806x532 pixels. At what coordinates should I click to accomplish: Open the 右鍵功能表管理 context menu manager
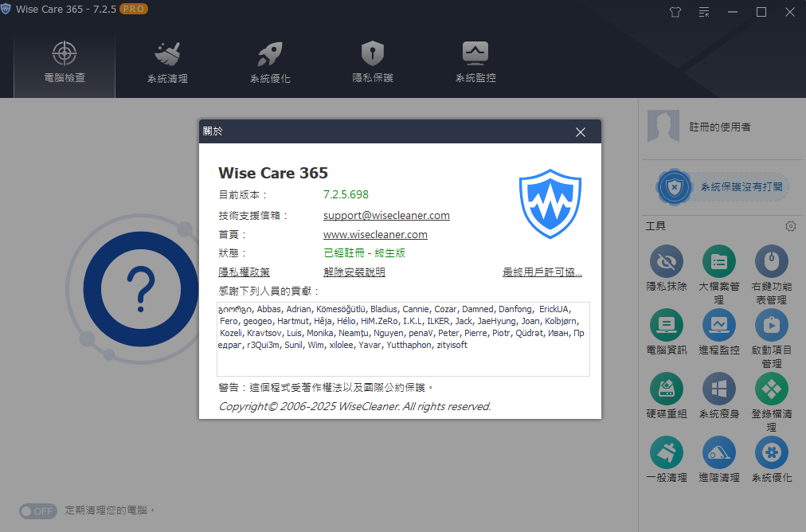771,275
